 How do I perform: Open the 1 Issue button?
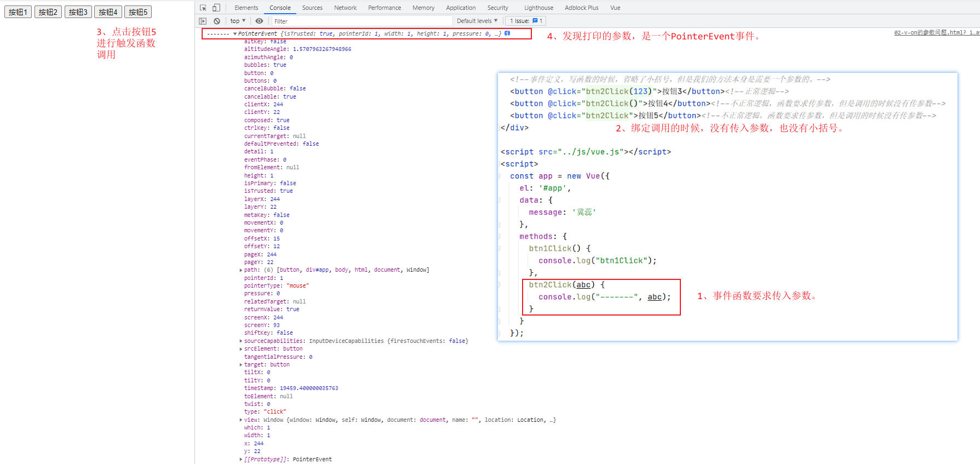point(526,21)
